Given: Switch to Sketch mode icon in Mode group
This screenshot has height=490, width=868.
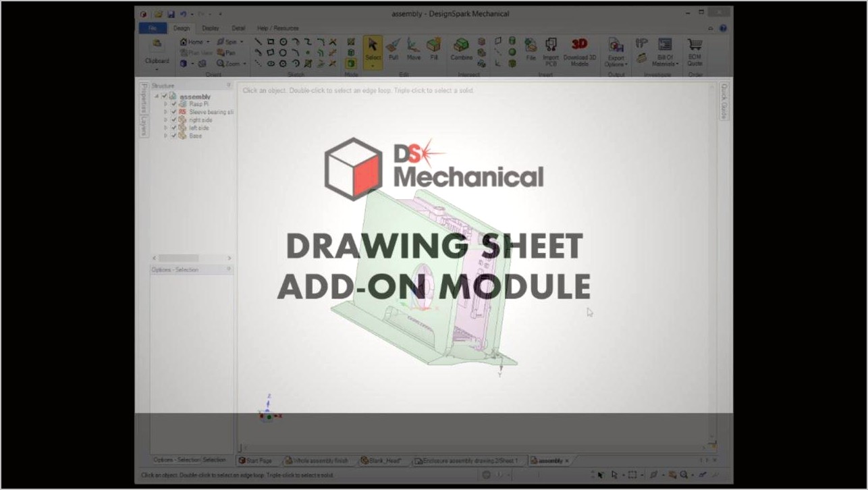Looking at the screenshot, I should click(x=351, y=42).
